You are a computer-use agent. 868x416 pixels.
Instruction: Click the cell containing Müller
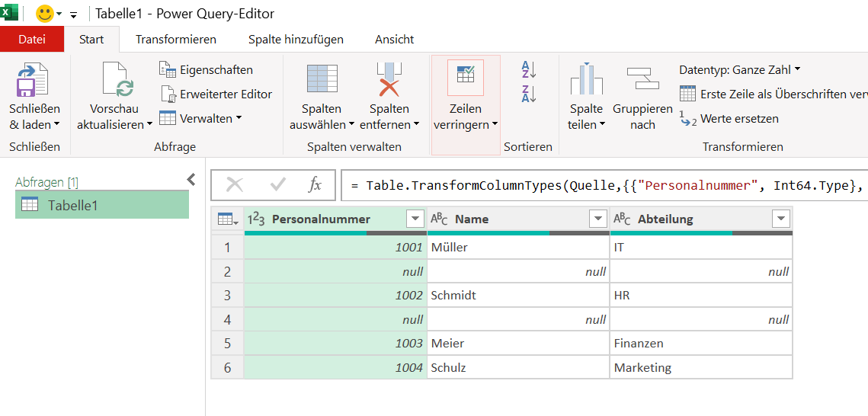click(x=518, y=248)
